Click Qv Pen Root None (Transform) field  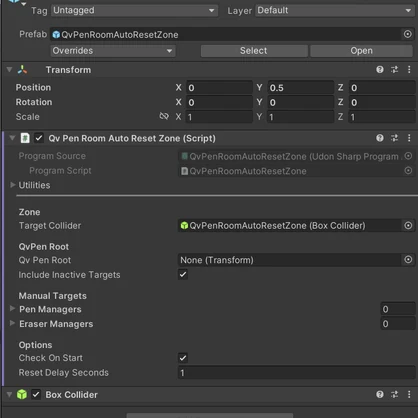point(290,260)
